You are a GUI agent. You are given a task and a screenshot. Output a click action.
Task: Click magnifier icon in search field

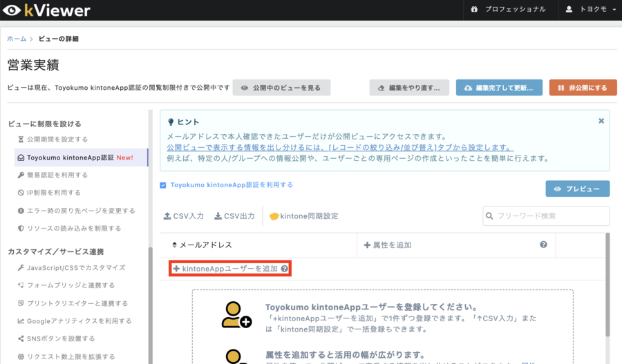coord(489,215)
